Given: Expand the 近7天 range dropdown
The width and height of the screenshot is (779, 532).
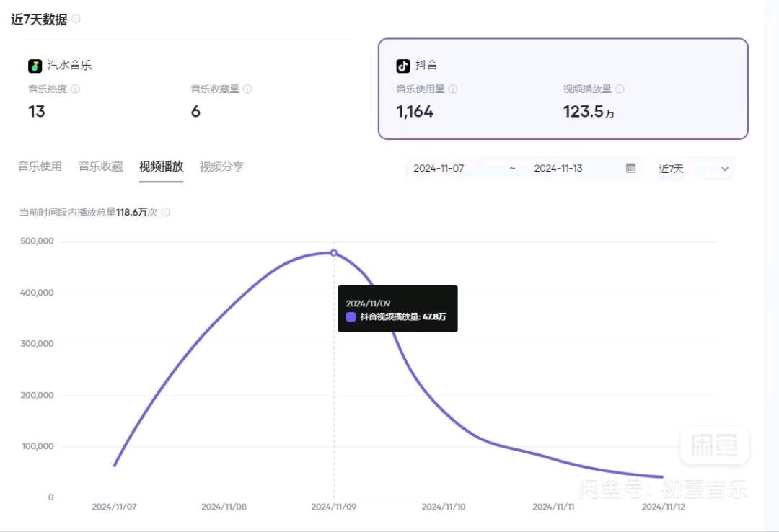Looking at the screenshot, I should point(694,169).
